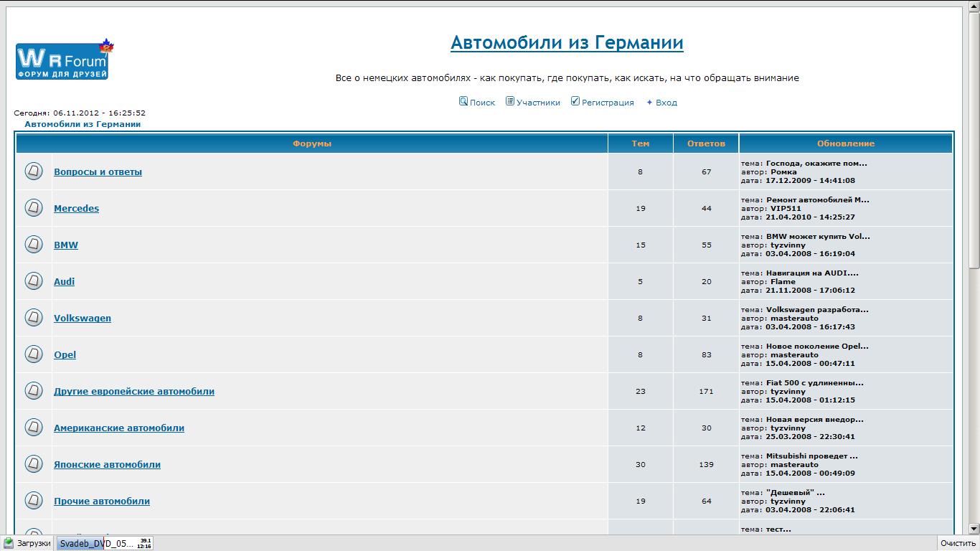
Task: Click the WR Forum logo
Action: [65, 60]
